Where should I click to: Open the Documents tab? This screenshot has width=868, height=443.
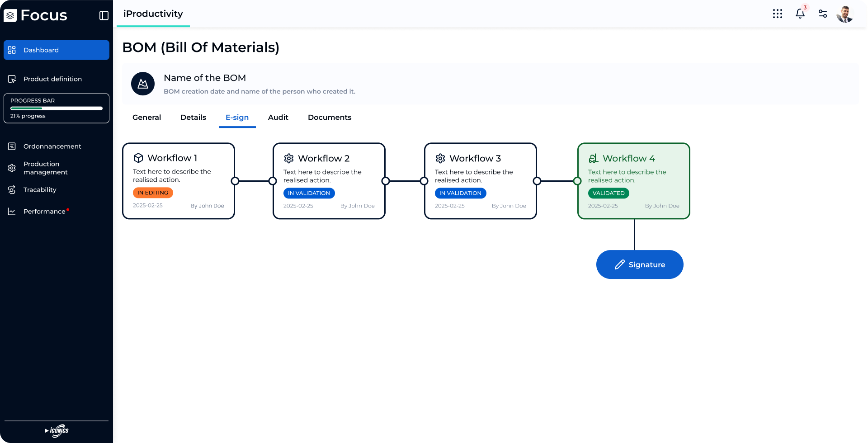[x=330, y=118]
